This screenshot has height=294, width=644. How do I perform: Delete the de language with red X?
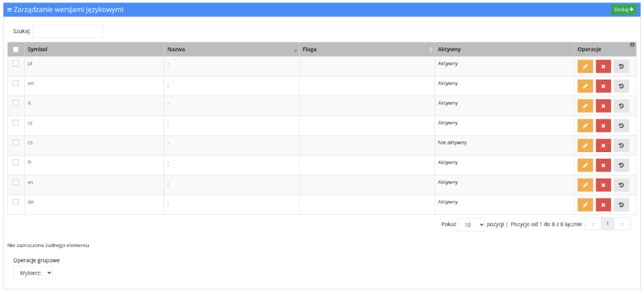point(603,205)
